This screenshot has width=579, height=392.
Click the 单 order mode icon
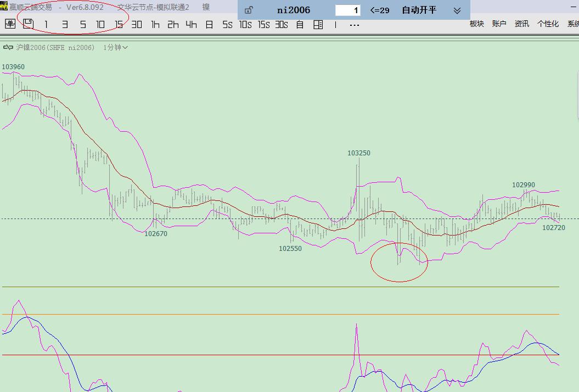(x=10, y=24)
